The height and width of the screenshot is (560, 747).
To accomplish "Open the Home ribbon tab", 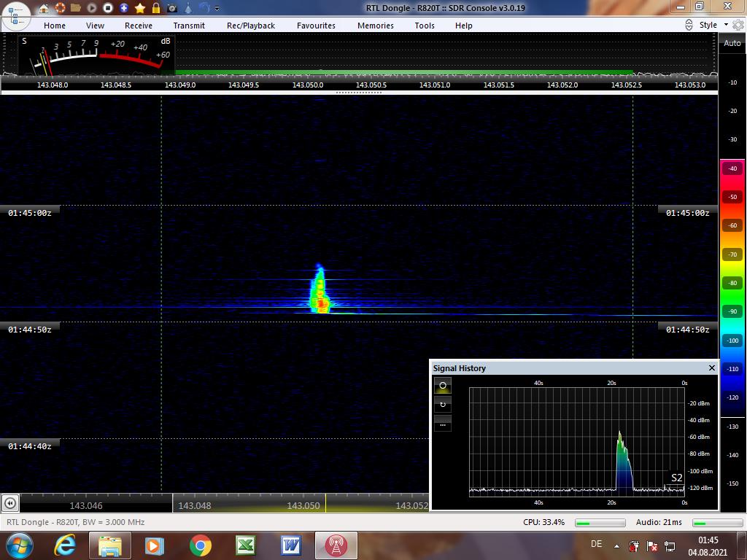I will coord(55,26).
